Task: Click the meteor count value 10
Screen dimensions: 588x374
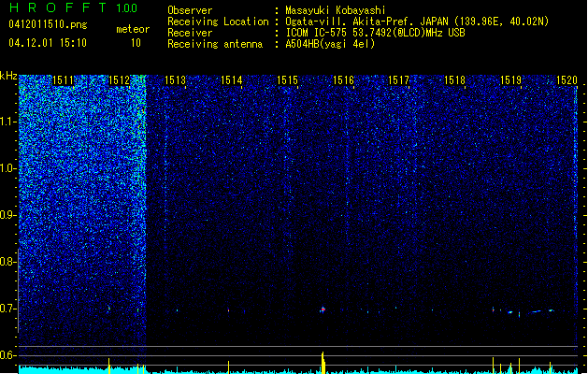Action: (x=136, y=43)
